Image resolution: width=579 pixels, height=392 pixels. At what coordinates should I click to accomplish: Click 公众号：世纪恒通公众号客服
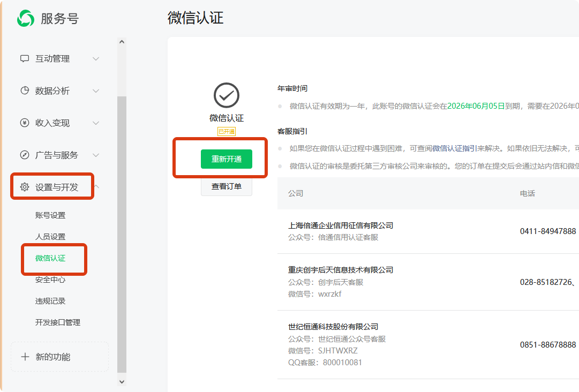(337, 339)
